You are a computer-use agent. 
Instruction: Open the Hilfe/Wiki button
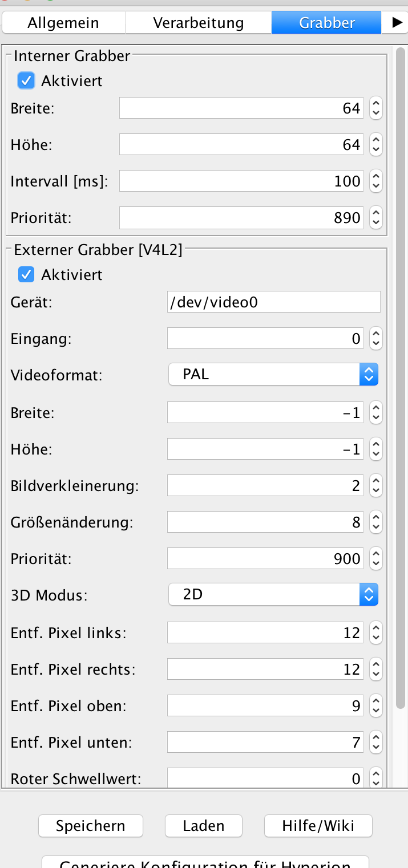pyautogui.click(x=318, y=825)
